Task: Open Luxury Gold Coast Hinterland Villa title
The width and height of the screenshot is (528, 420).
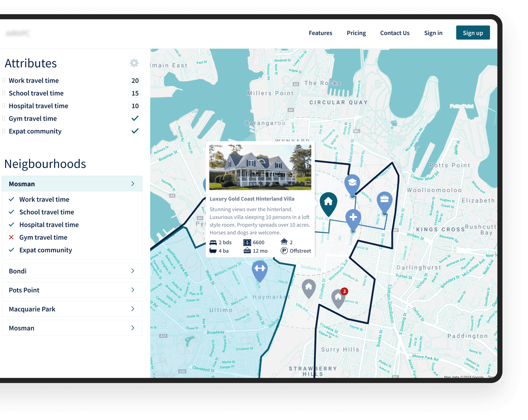Action: (252, 199)
